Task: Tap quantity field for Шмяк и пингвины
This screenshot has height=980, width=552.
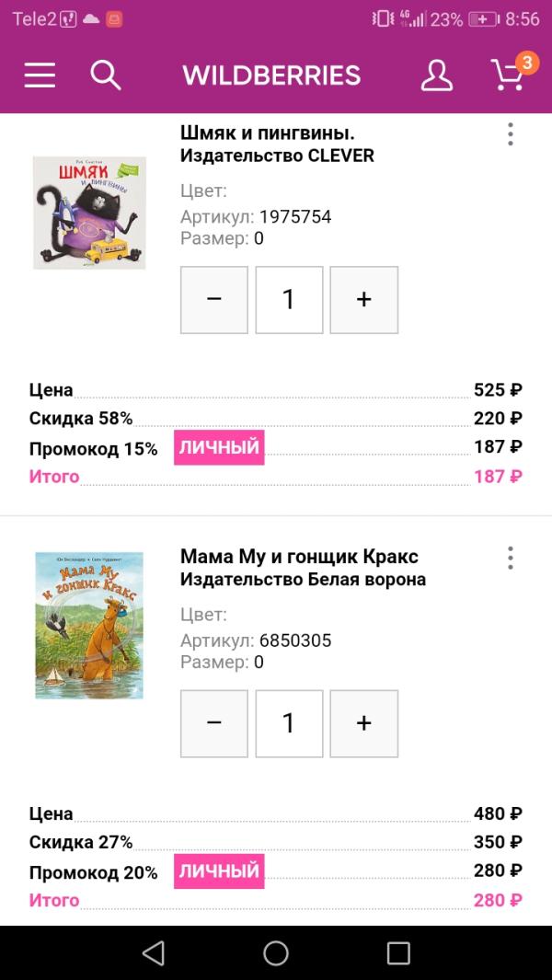Action: pos(289,300)
